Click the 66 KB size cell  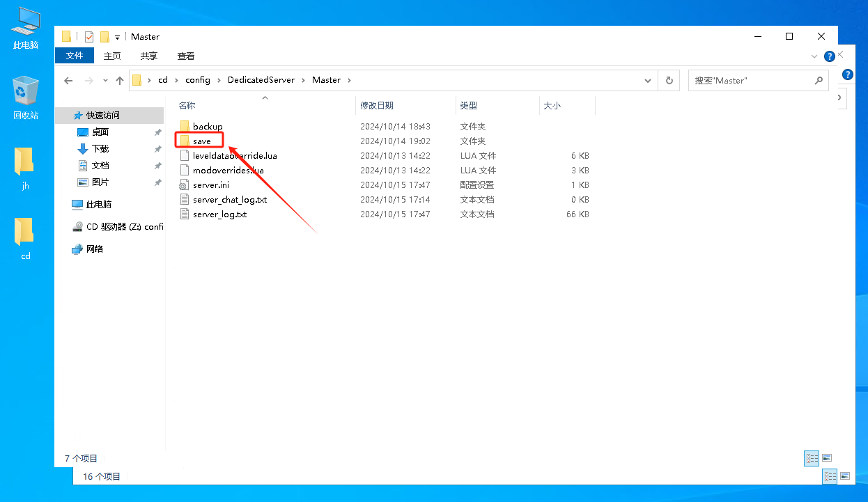[578, 214]
